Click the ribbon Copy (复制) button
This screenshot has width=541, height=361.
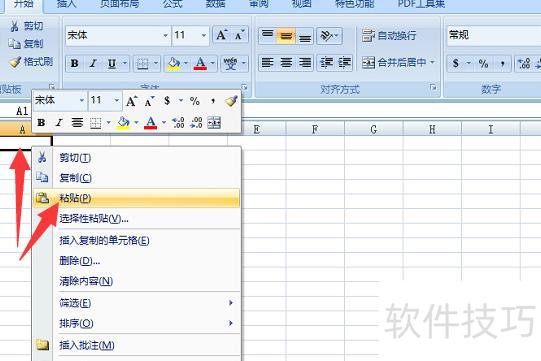click(26, 44)
